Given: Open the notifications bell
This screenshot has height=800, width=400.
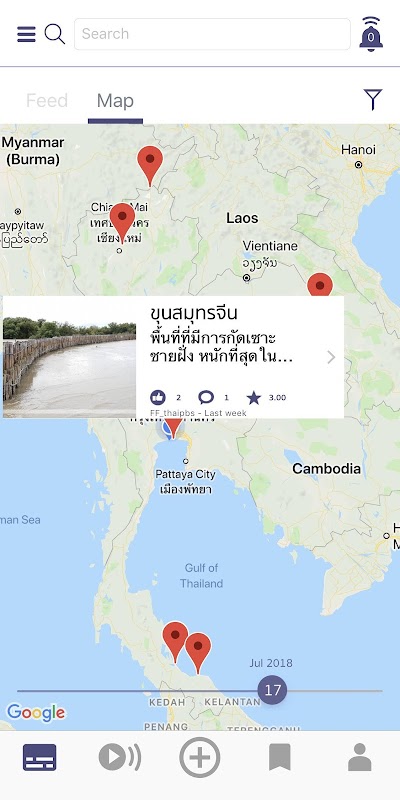Looking at the screenshot, I should [x=371, y=34].
